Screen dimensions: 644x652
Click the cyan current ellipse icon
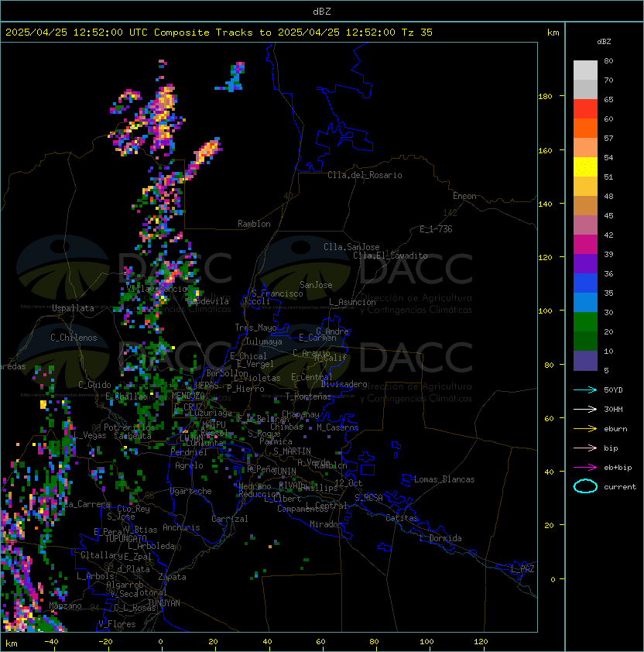point(585,486)
